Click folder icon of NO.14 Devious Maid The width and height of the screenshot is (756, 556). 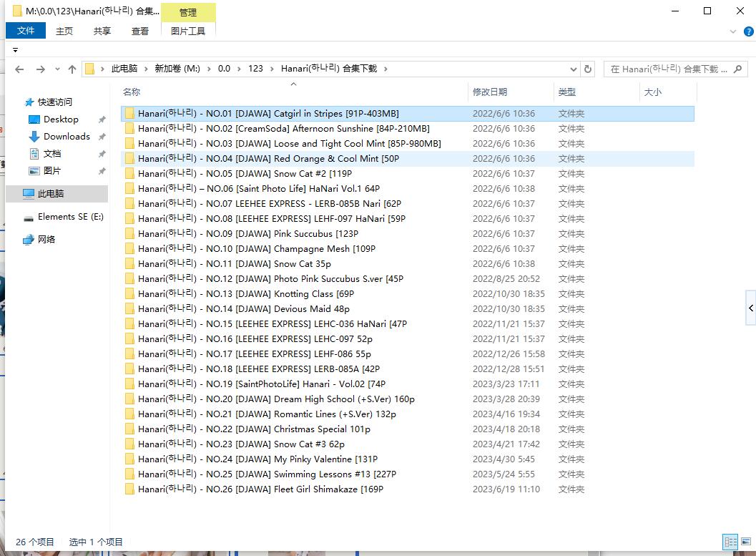pos(129,308)
